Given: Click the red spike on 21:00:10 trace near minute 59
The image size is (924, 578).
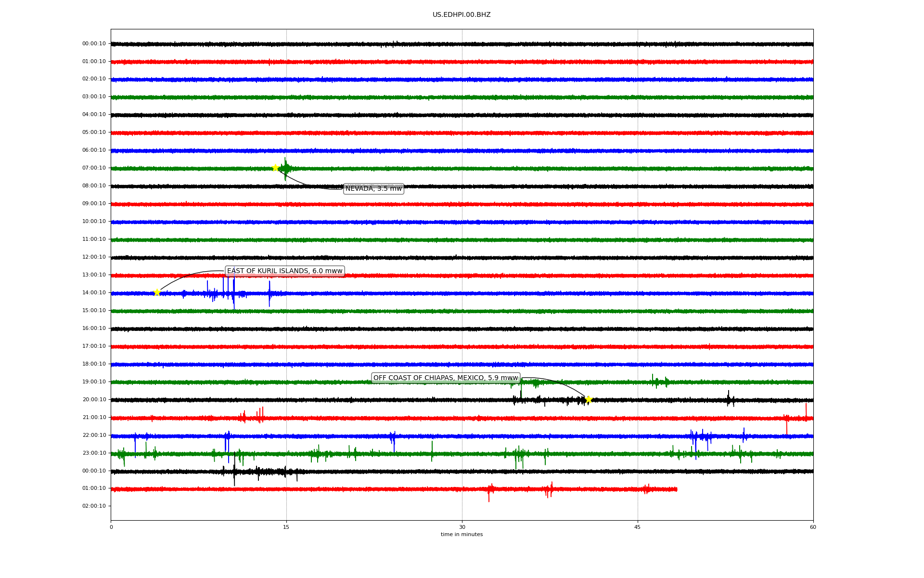Looking at the screenshot, I should (806, 412).
